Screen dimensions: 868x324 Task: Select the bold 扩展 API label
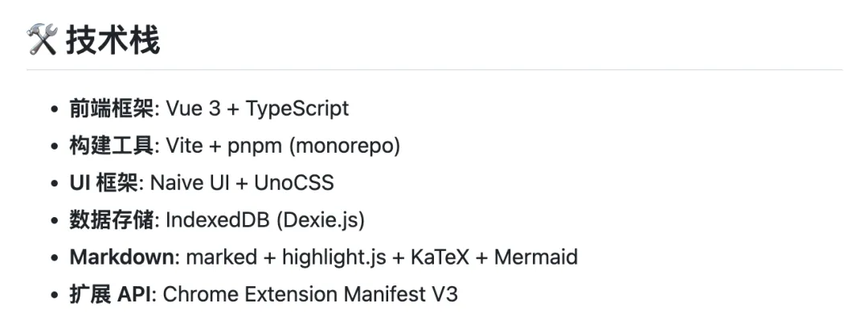pyautogui.click(x=110, y=294)
